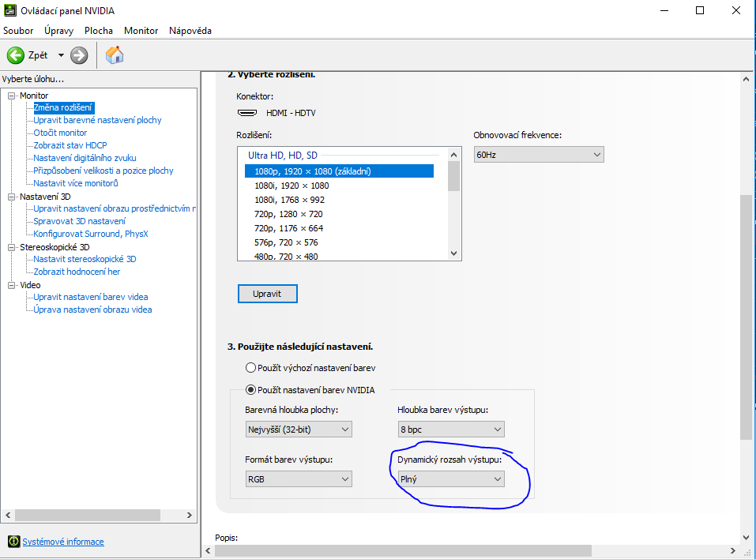Click the main panel horizontal scroll right arrow

(733, 550)
